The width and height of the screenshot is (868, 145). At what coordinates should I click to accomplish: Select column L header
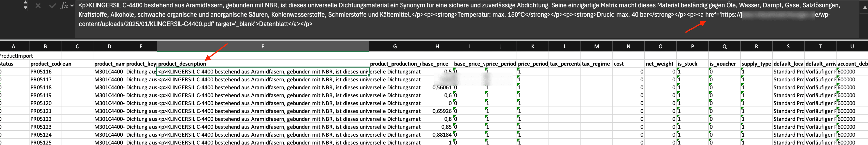point(565,46)
